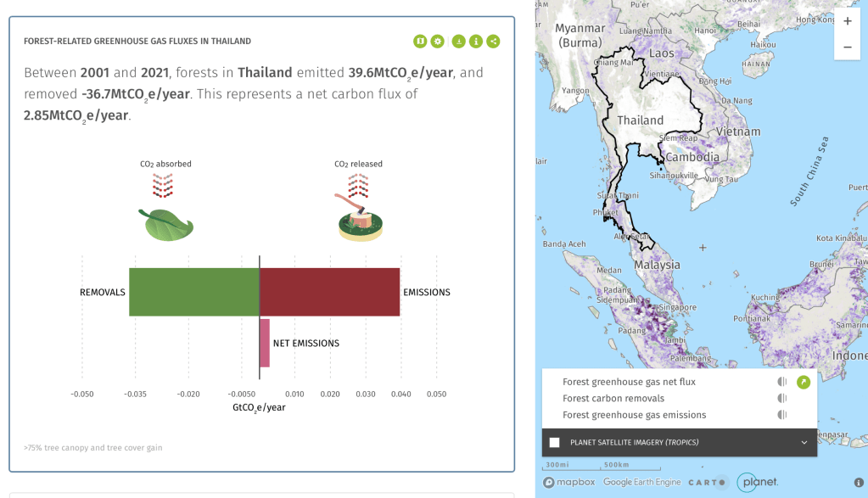
Task: Select Forest carbon removals legend item
Action: (613, 398)
